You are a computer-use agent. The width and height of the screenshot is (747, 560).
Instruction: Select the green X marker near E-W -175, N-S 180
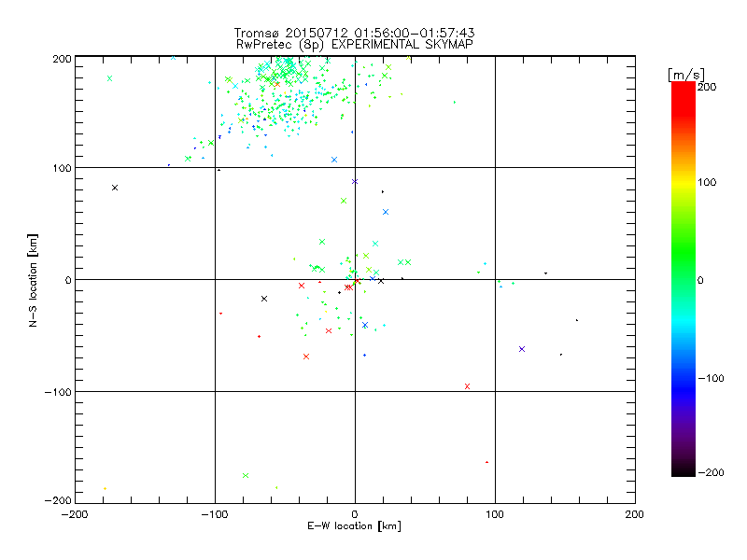(110, 78)
